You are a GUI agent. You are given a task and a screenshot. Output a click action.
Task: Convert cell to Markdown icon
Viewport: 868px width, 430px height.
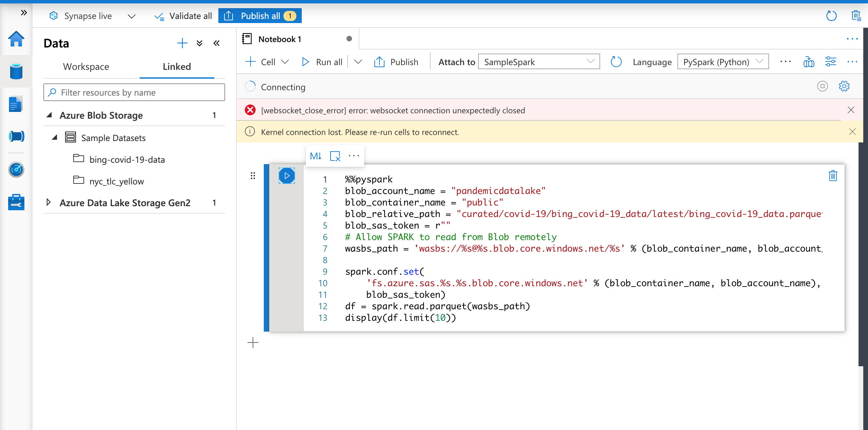pyautogui.click(x=316, y=156)
